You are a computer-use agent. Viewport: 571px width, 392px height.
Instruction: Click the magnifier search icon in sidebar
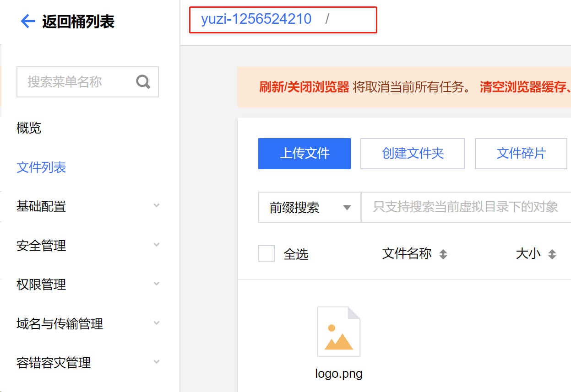point(143,82)
